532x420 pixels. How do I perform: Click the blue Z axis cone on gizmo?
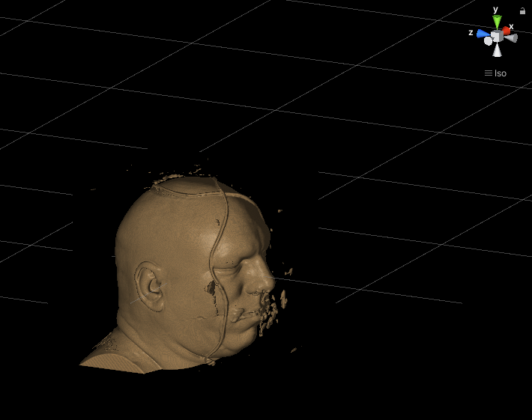(x=482, y=34)
